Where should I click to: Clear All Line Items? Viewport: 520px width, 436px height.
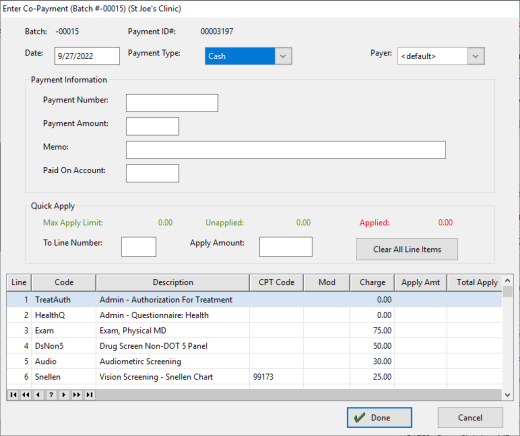[x=407, y=249]
